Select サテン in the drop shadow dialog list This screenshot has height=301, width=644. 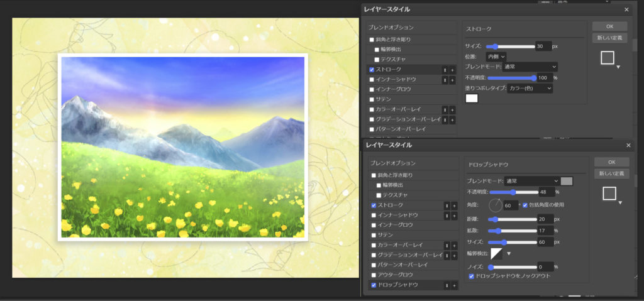pos(384,234)
